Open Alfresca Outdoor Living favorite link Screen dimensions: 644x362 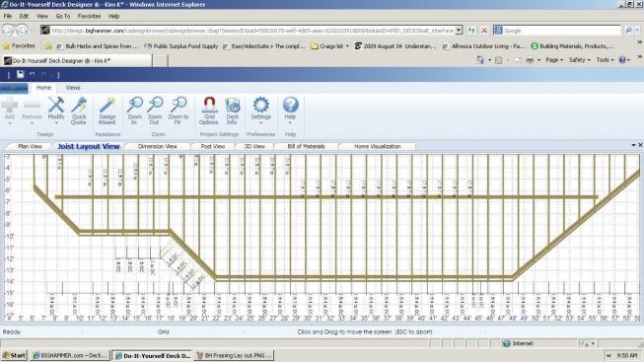click(x=484, y=46)
